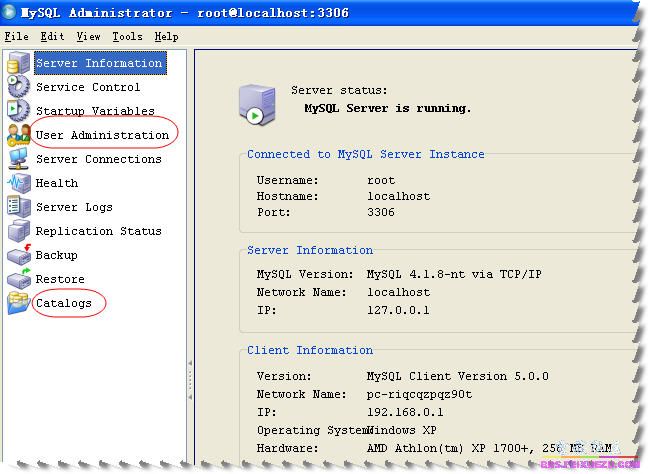Click server IP '127.0.0.1'
The height and width of the screenshot is (474, 648).
398,310
